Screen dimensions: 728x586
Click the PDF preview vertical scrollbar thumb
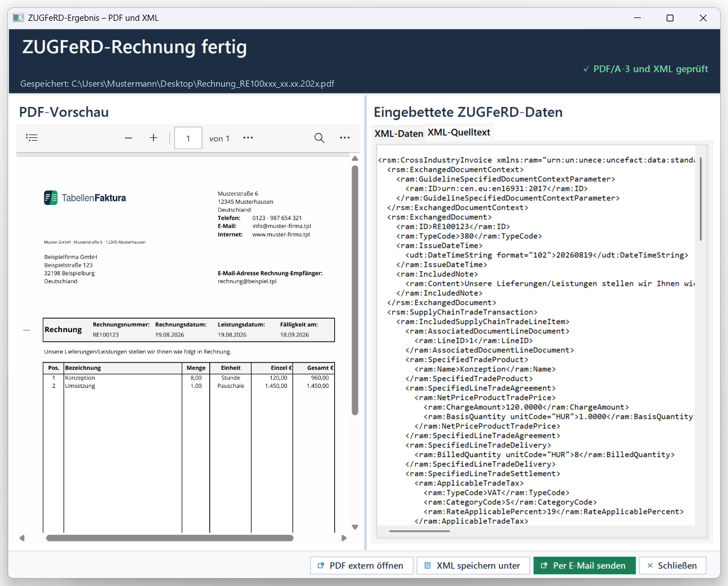point(355,290)
